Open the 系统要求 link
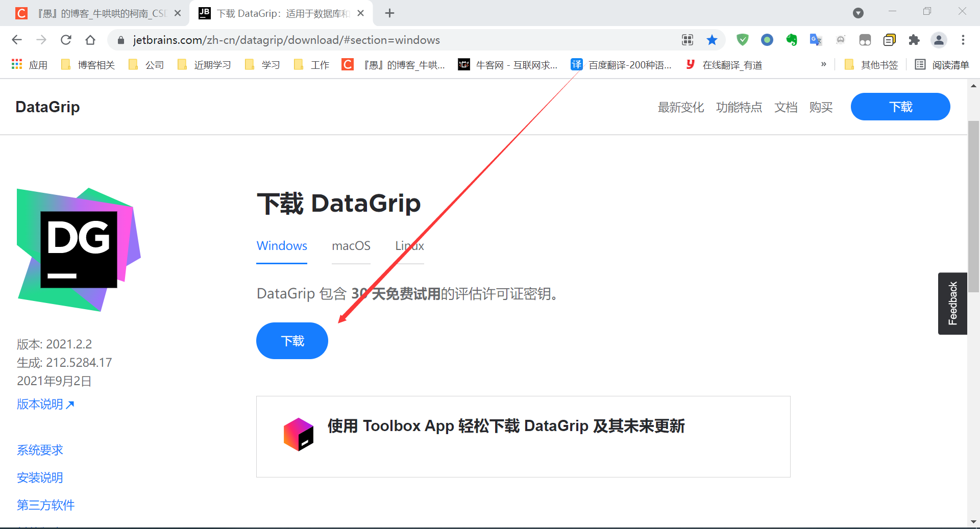The width and height of the screenshot is (980, 529). pyautogui.click(x=40, y=450)
